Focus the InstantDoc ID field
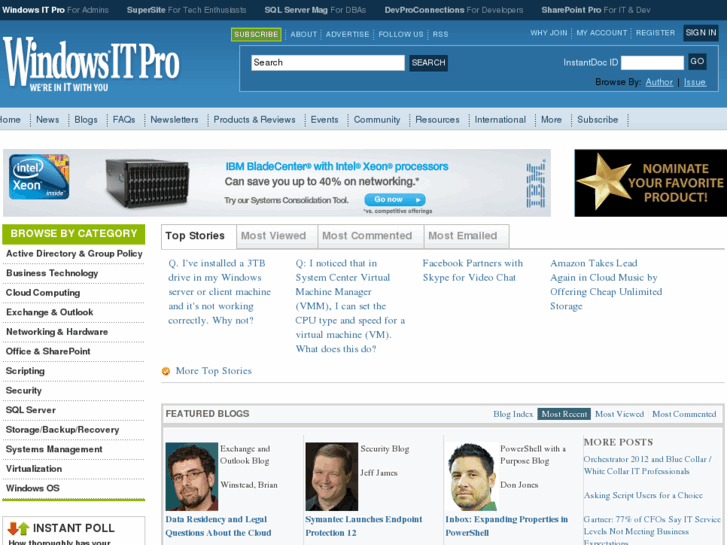The height and width of the screenshot is (545, 727). [652, 62]
